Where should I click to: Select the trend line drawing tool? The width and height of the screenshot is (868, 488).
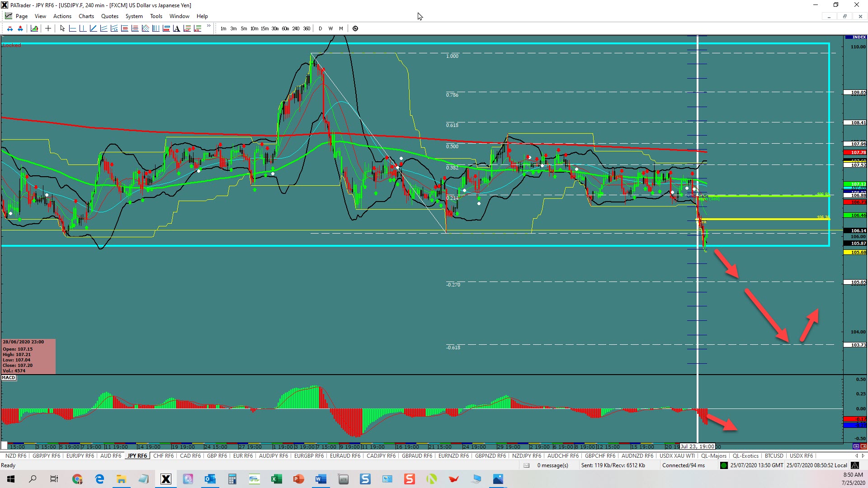pyautogui.click(x=93, y=28)
